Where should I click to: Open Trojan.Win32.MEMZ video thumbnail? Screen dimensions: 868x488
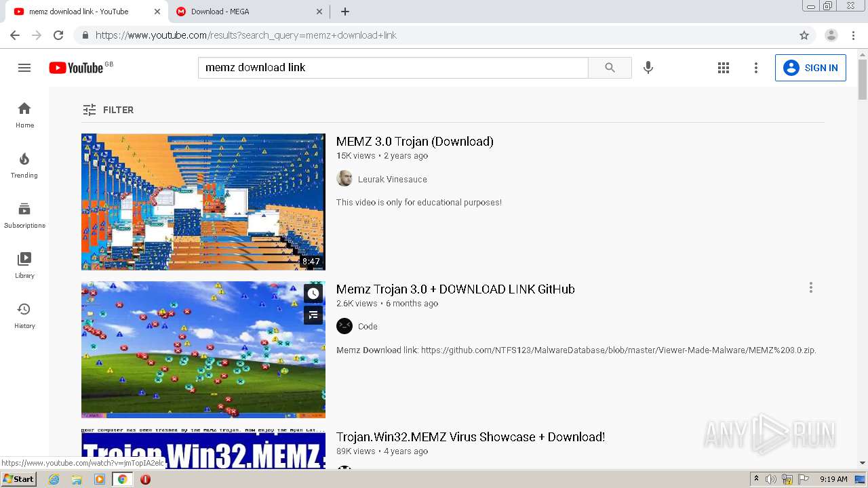coord(203,449)
